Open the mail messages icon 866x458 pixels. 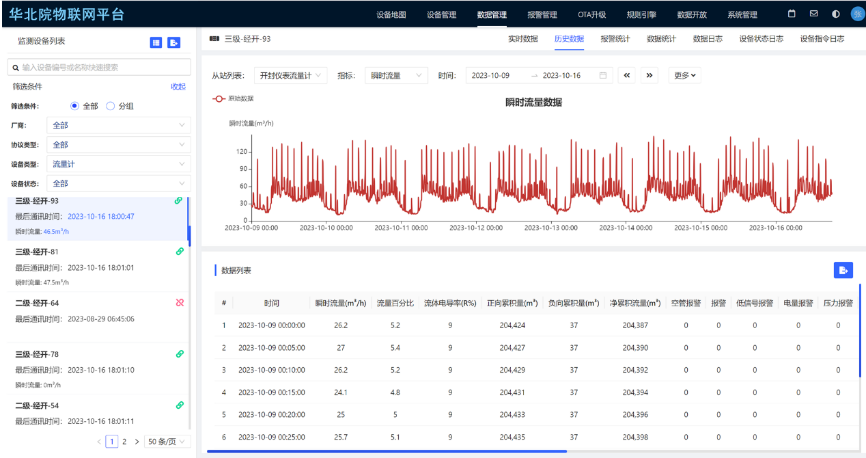tap(814, 14)
